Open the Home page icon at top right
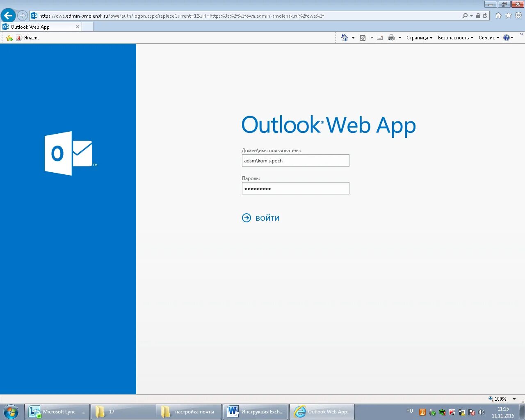The width and height of the screenshot is (525, 420). pos(498,16)
